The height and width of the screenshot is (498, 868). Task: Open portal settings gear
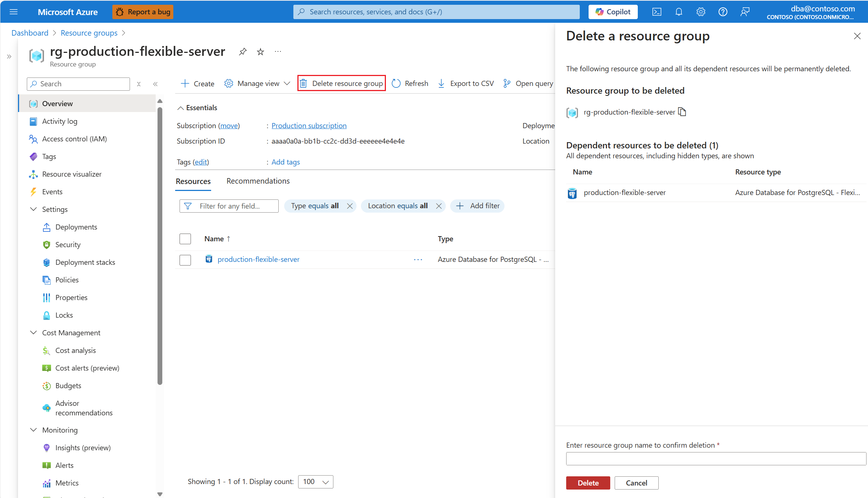click(701, 12)
